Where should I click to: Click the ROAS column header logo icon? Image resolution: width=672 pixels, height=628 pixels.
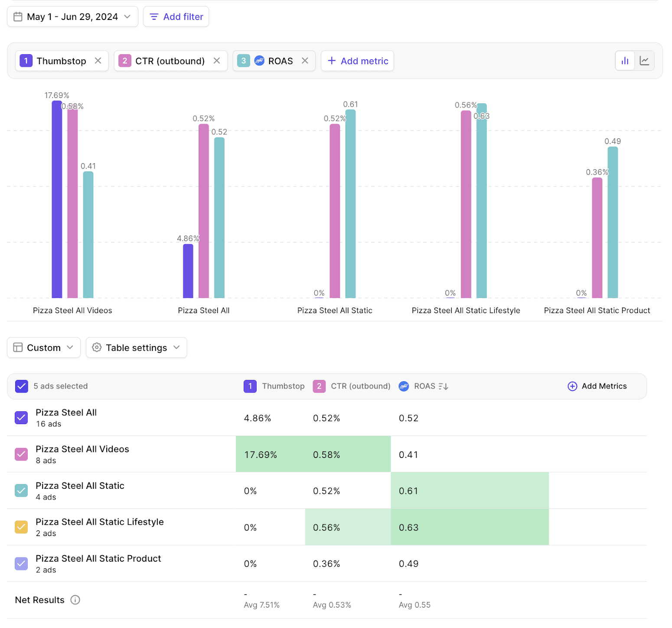pos(404,386)
